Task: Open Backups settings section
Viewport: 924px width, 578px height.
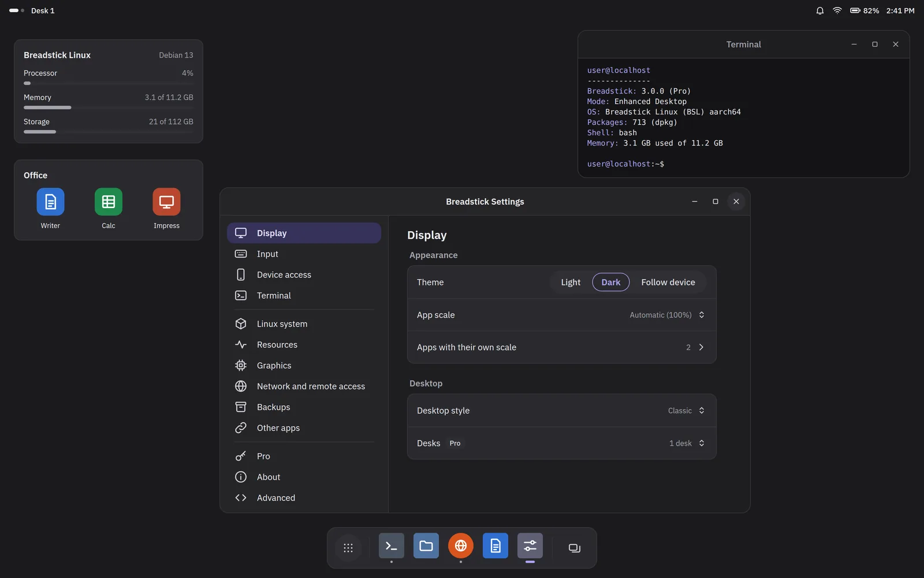Action: click(x=304, y=407)
